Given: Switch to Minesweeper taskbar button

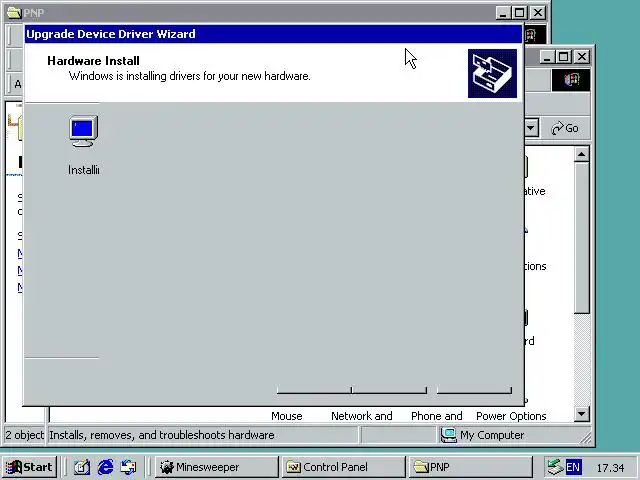Looking at the screenshot, I should pyautogui.click(x=217, y=467).
